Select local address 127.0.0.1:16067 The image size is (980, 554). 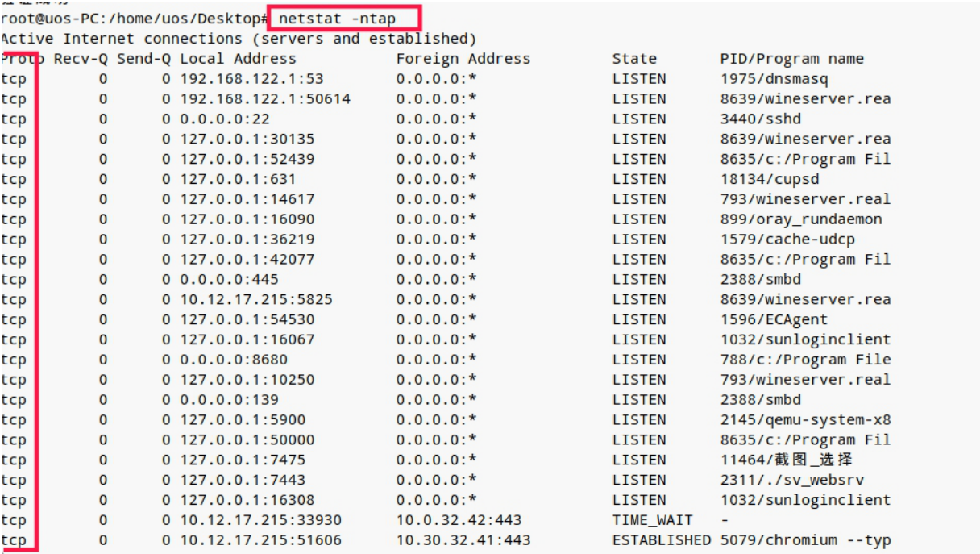tap(247, 339)
